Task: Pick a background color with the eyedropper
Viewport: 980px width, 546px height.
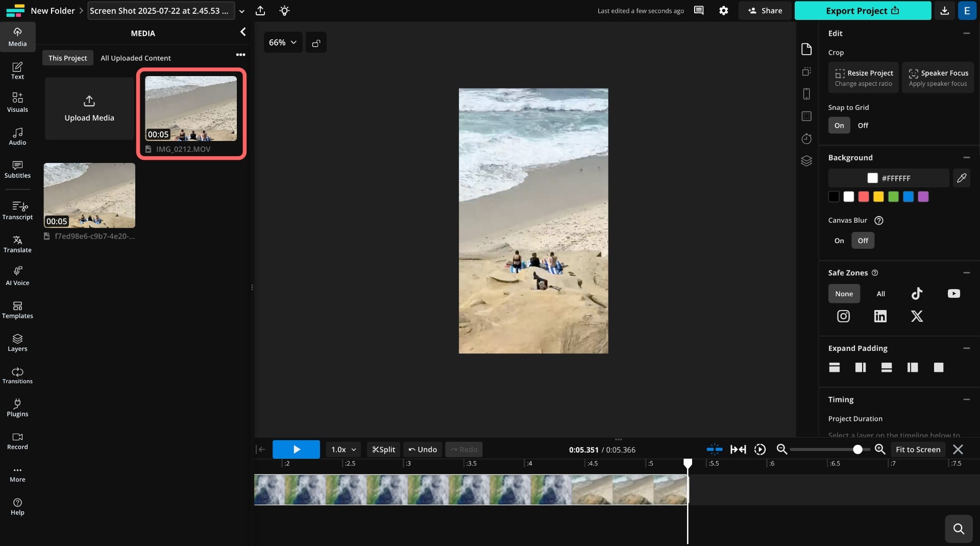Action: [x=962, y=178]
